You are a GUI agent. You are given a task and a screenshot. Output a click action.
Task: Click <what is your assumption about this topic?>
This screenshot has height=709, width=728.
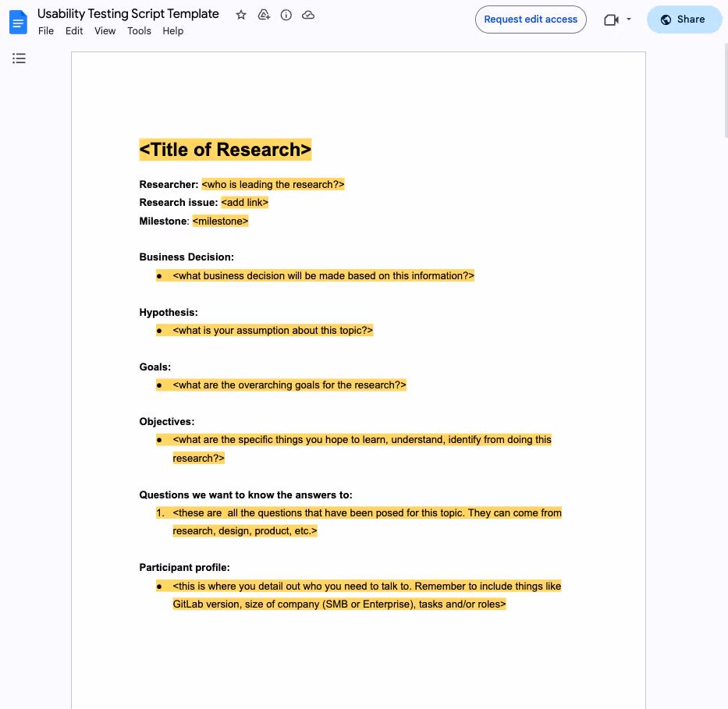coord(273,331)
